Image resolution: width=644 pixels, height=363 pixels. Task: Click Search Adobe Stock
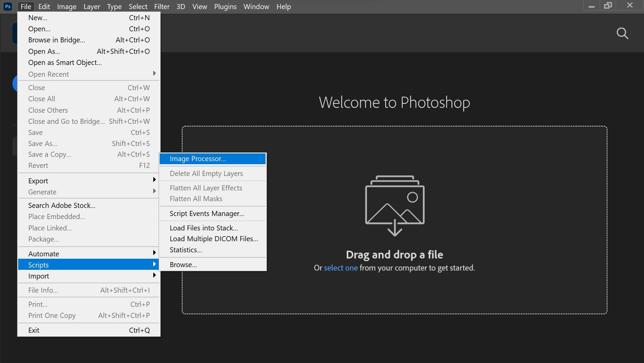pos(62,205)
